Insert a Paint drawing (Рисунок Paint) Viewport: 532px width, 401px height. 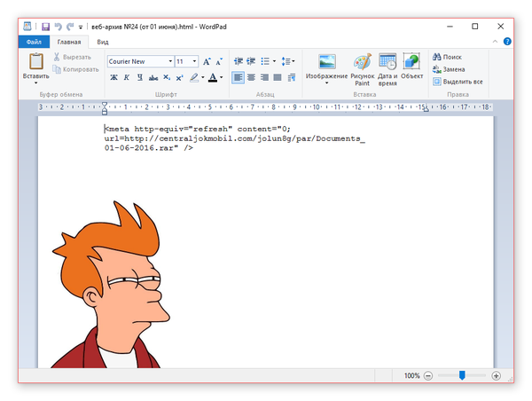362,67
